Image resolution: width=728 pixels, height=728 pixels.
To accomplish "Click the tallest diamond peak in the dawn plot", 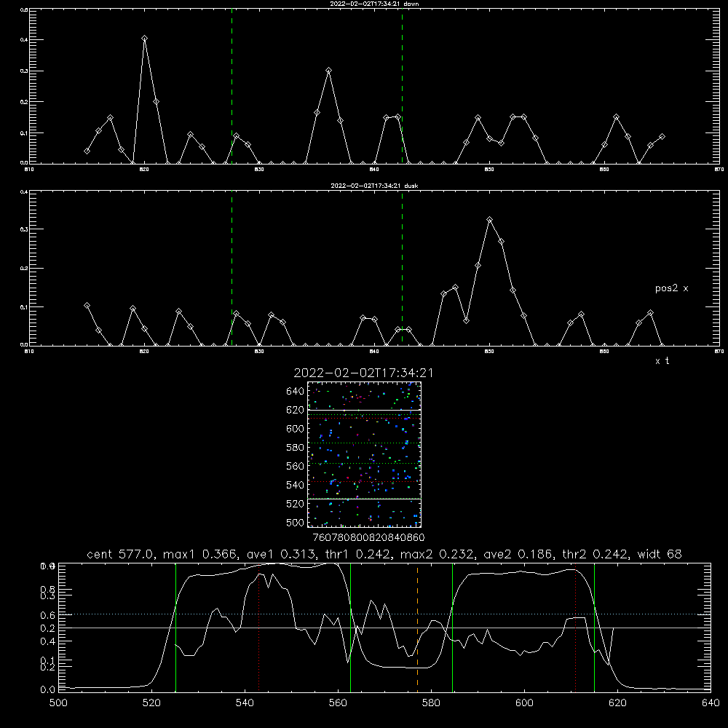I will [144, 38].
